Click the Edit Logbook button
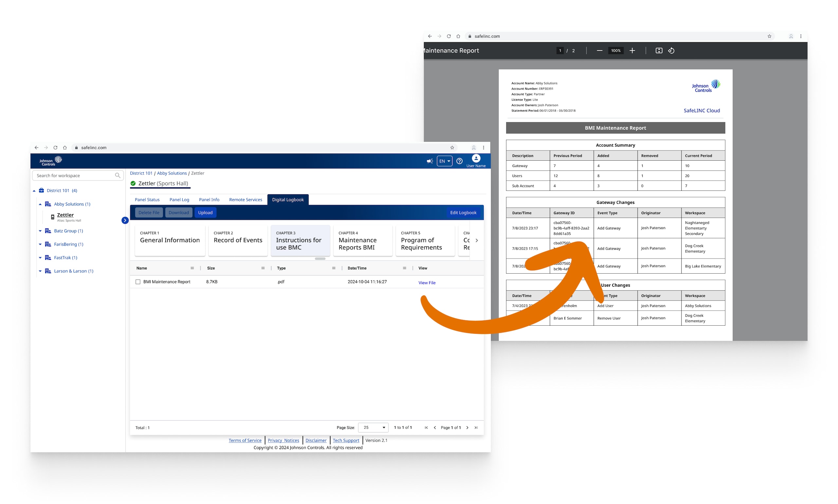 pos(463,213)
